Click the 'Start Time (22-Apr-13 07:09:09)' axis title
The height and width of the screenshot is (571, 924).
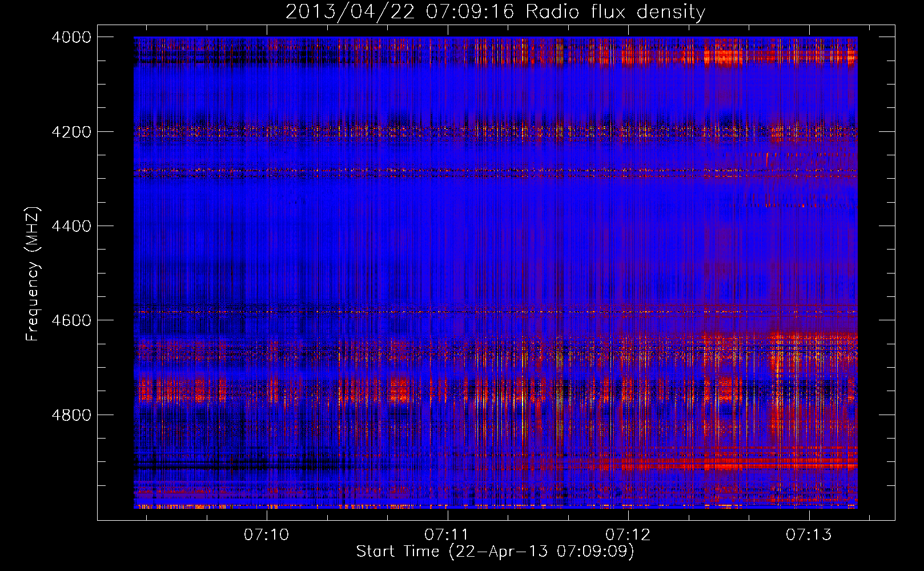coord(495,552)
